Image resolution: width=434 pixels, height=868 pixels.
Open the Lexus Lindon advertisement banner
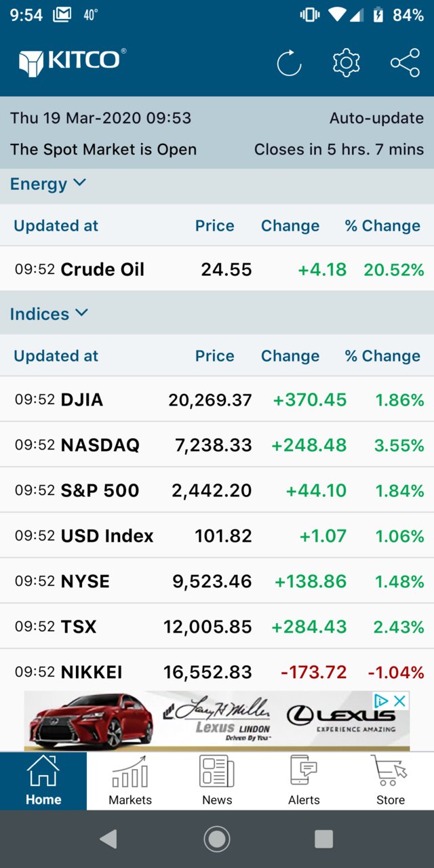[217, 721]
